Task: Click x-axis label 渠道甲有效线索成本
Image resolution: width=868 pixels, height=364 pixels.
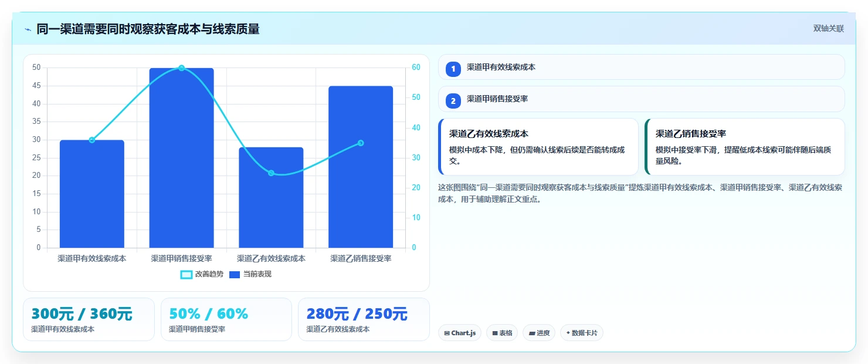Action: click(x=92, y=258)
